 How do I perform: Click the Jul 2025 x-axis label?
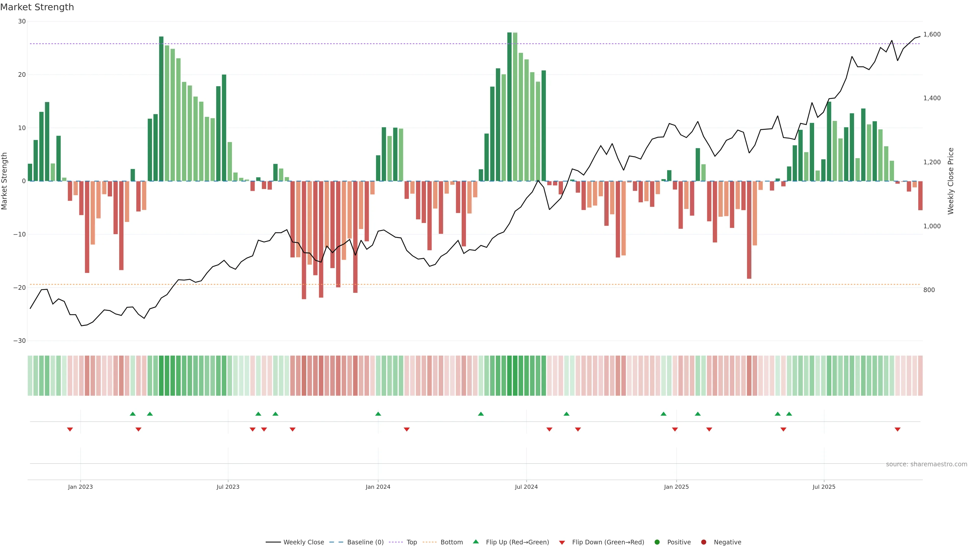(x=824, y=487)
